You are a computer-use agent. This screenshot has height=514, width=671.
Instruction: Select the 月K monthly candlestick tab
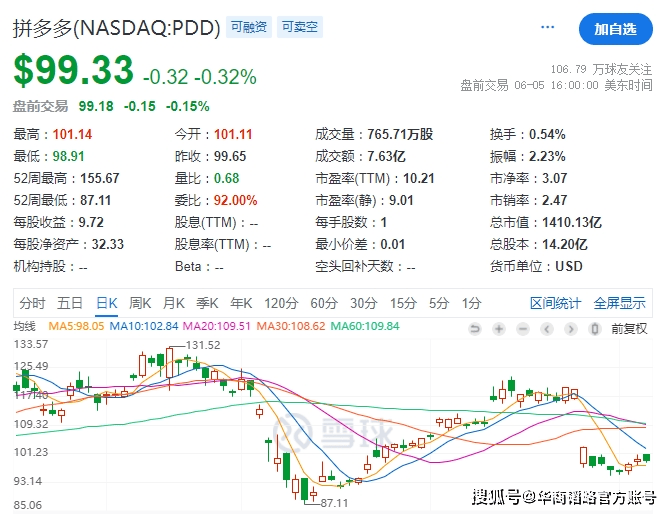[x=173, y=303]
